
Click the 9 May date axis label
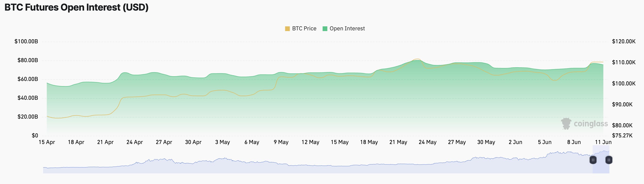coord(281,142)
